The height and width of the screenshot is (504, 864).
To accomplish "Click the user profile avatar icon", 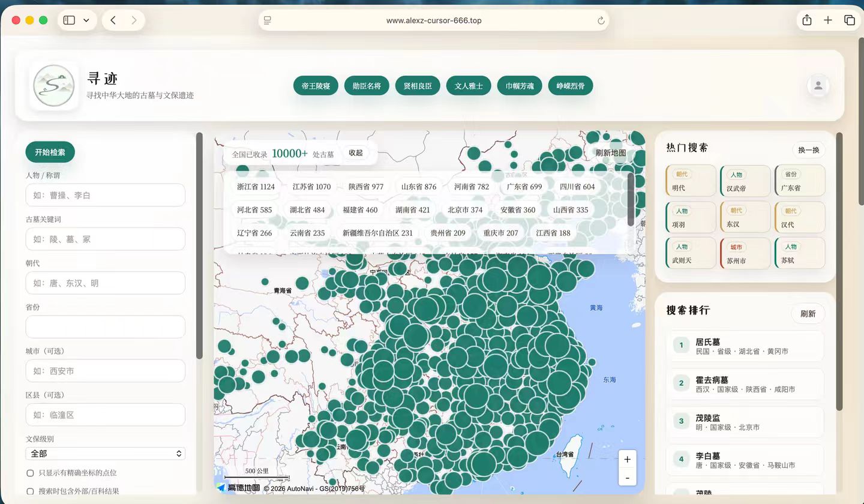I will point(818,86).
